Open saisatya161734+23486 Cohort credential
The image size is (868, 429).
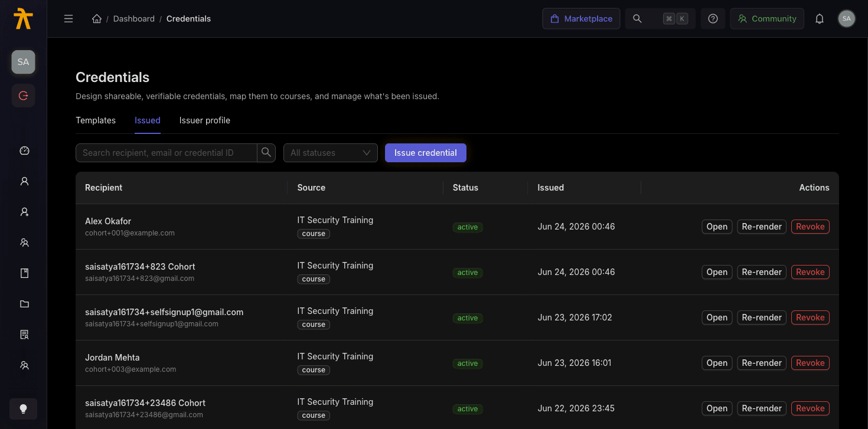tap(717, 408)
